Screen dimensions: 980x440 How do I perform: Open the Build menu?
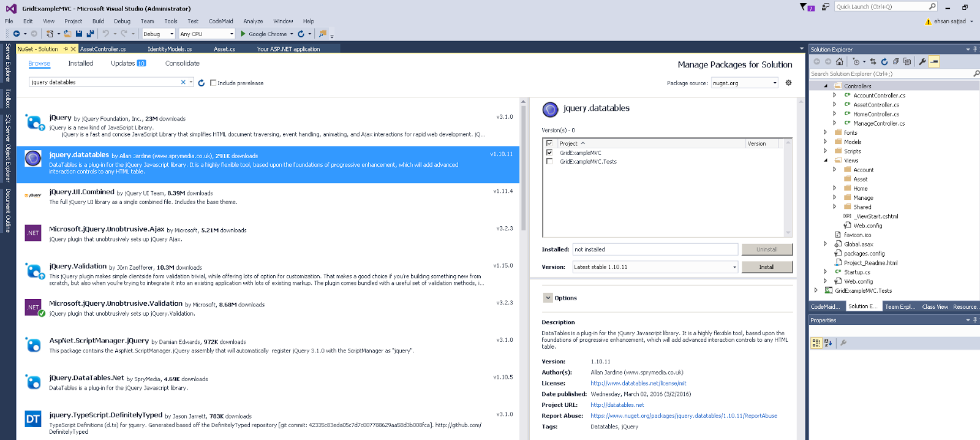coord(98,21)
